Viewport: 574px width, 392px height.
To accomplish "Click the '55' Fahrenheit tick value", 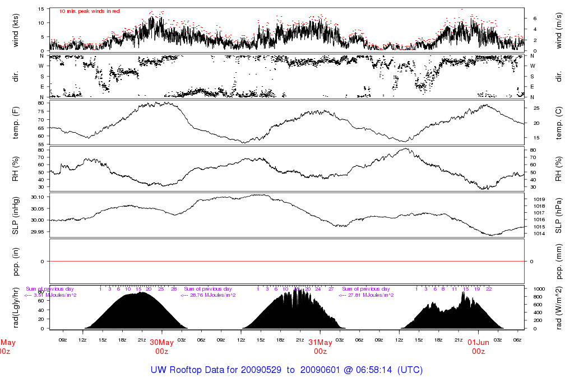I will click(41, 145).
